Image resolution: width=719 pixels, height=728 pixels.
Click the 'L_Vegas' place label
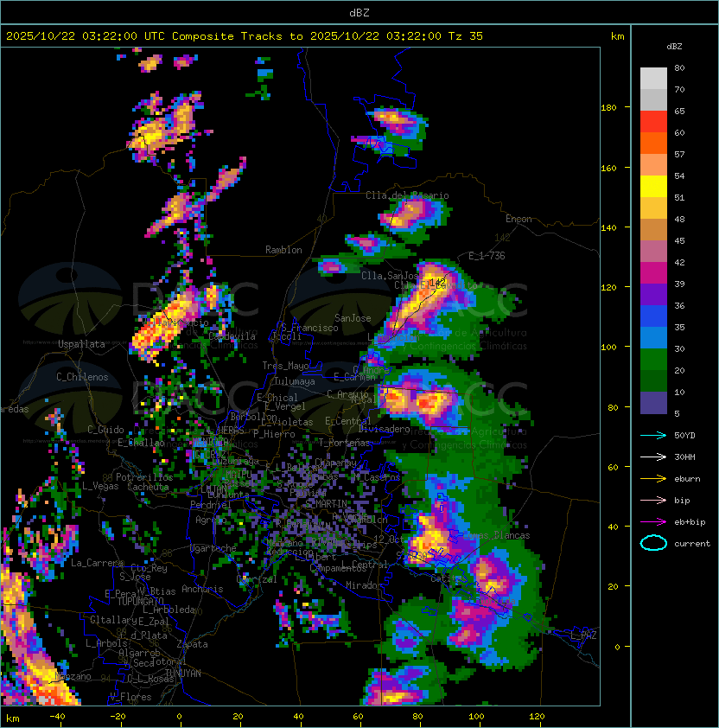click(100, 486)
